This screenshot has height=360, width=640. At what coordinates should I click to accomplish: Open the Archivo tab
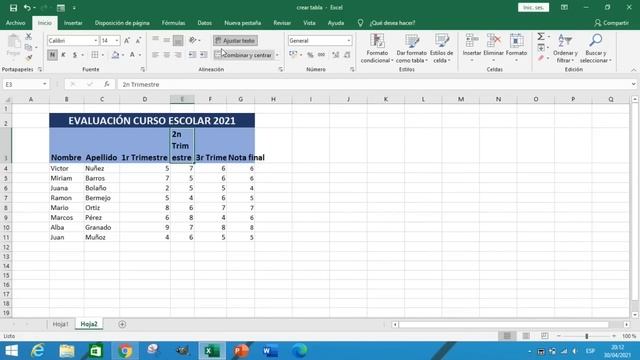16,23
